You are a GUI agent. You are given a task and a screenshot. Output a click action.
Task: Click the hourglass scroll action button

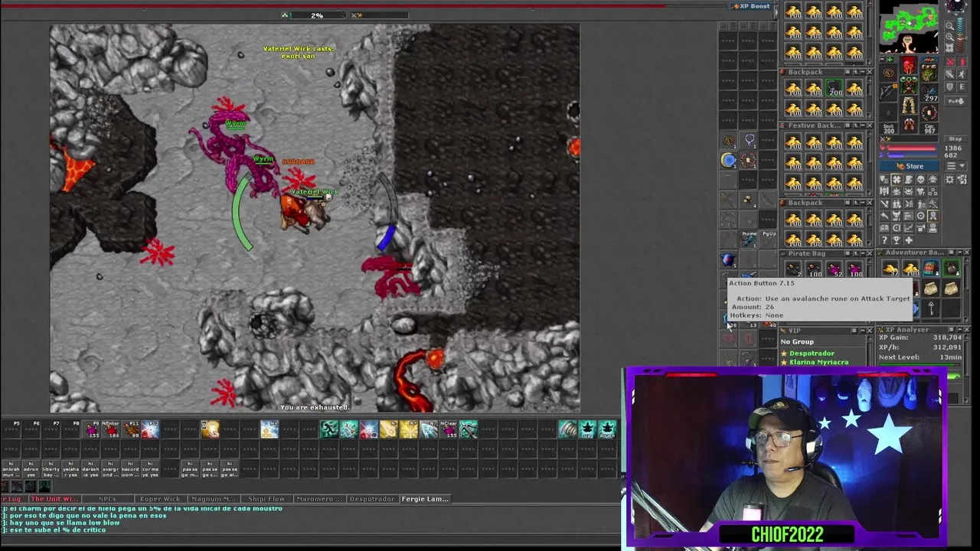coord(210,429)
